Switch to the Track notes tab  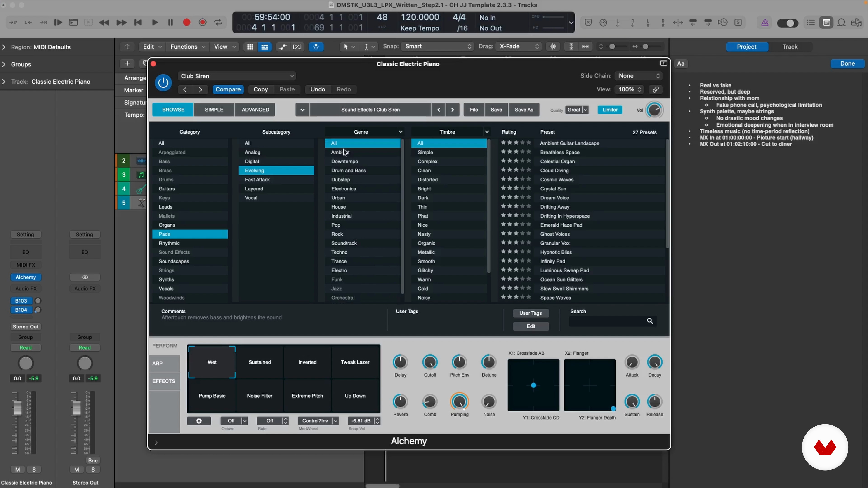click(790, 47)
